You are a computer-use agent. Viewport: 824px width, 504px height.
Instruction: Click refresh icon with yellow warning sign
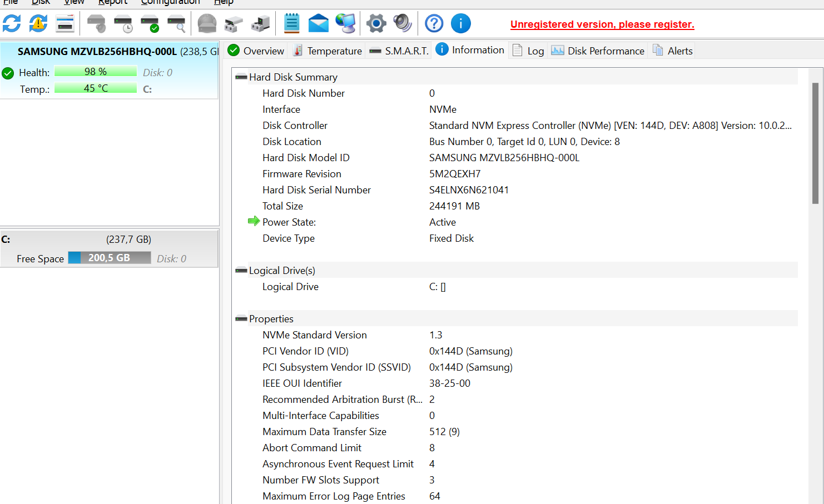click(38, 23)
